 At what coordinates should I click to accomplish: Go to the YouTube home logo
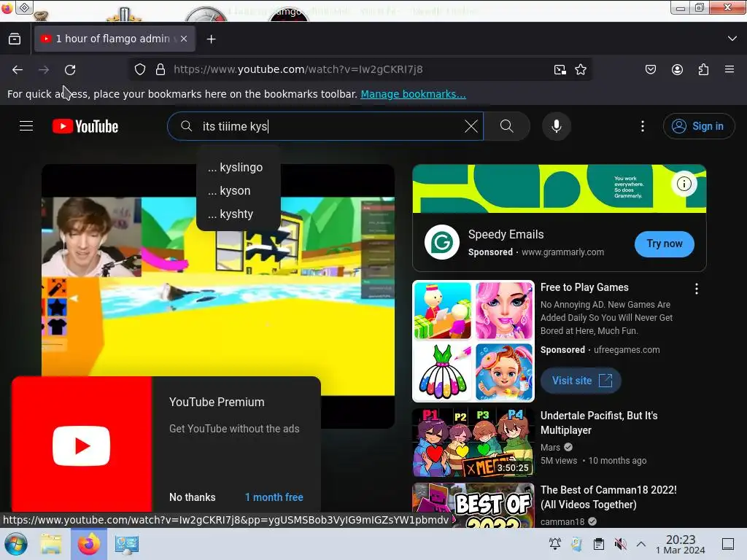tap(85, 126)
